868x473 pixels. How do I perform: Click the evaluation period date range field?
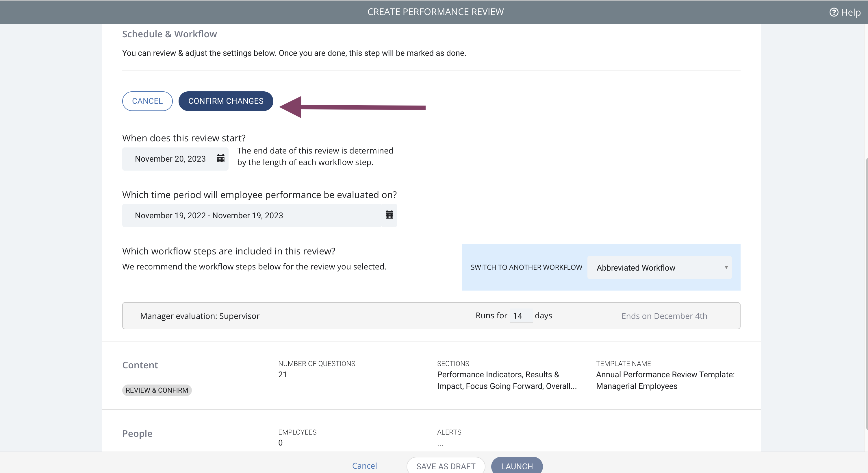(252, 215)
